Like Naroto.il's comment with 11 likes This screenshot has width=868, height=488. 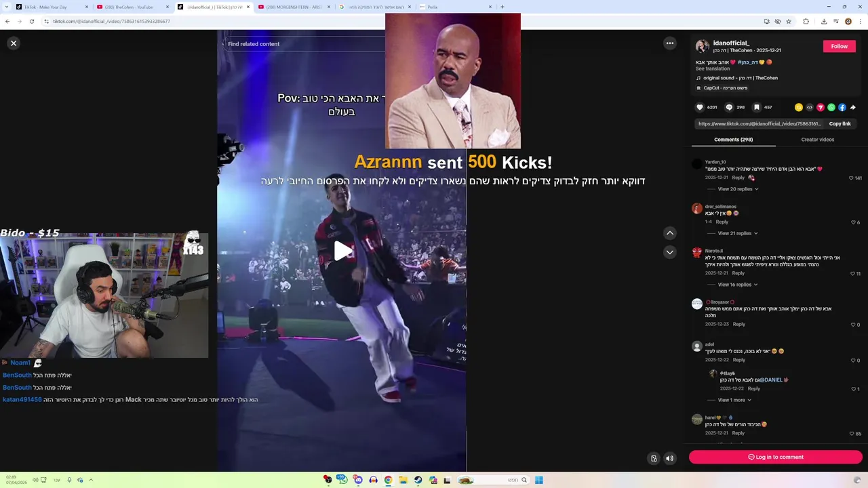pyautogui.click(x=853, y=274)
